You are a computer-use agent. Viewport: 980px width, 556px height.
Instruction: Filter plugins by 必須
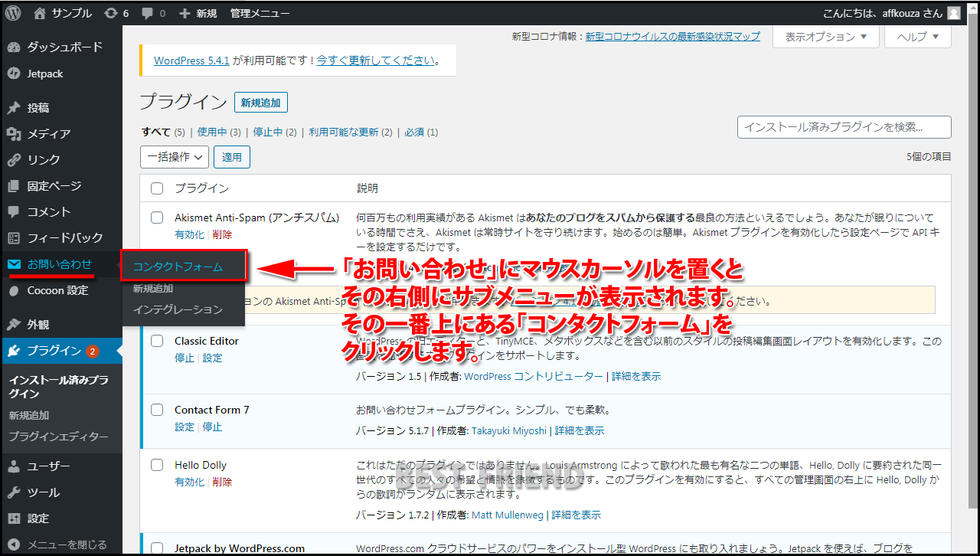(x=413, y=132)
